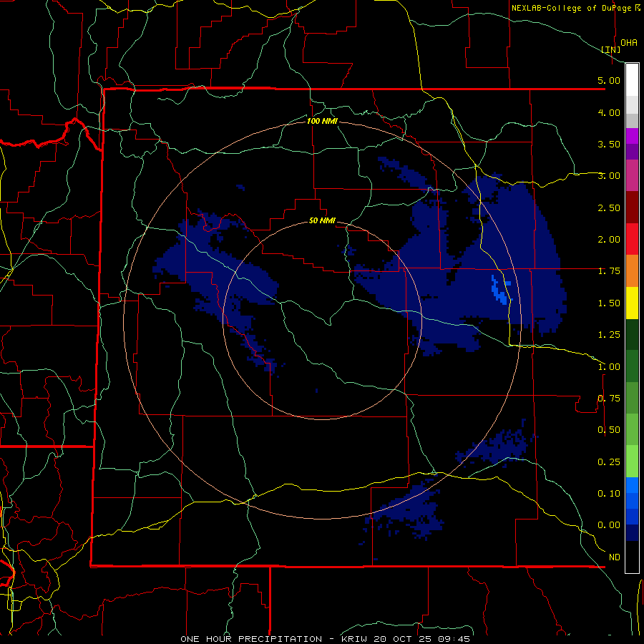
Task: Click the 50 NMI range ring label
Action: [322, 220]
